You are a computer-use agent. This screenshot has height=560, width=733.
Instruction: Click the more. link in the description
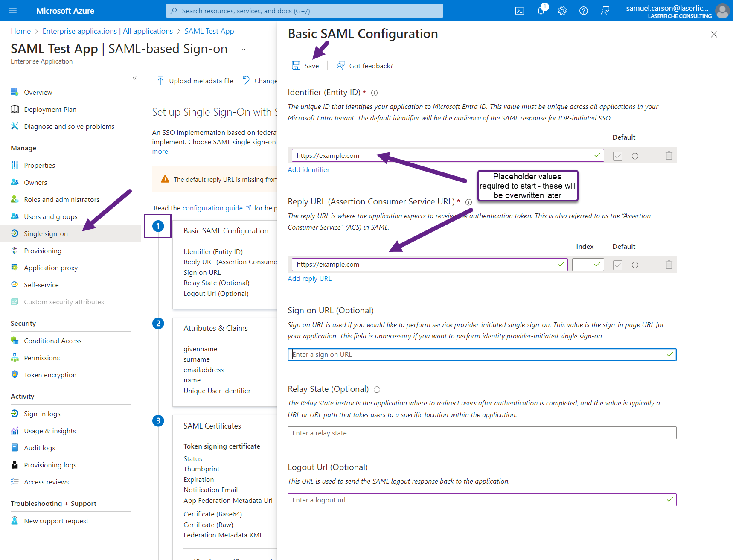click(x=161, y=152)
